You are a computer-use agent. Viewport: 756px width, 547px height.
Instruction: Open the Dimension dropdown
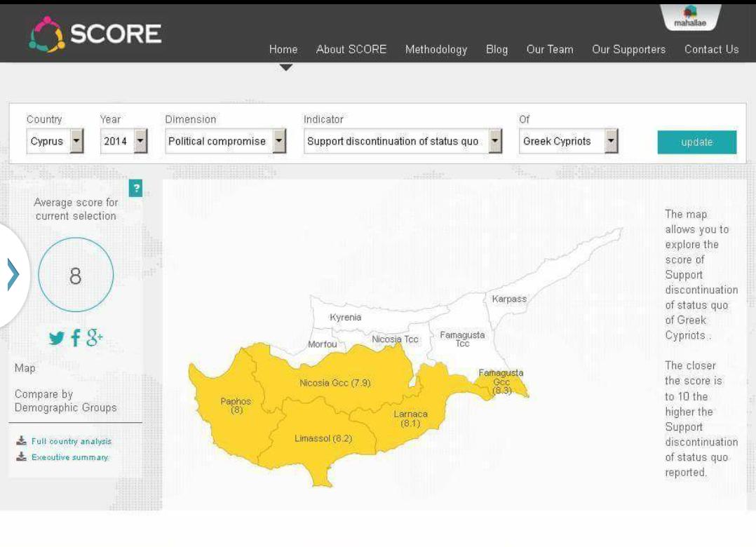pyautogui.click(x=279, y=141)
